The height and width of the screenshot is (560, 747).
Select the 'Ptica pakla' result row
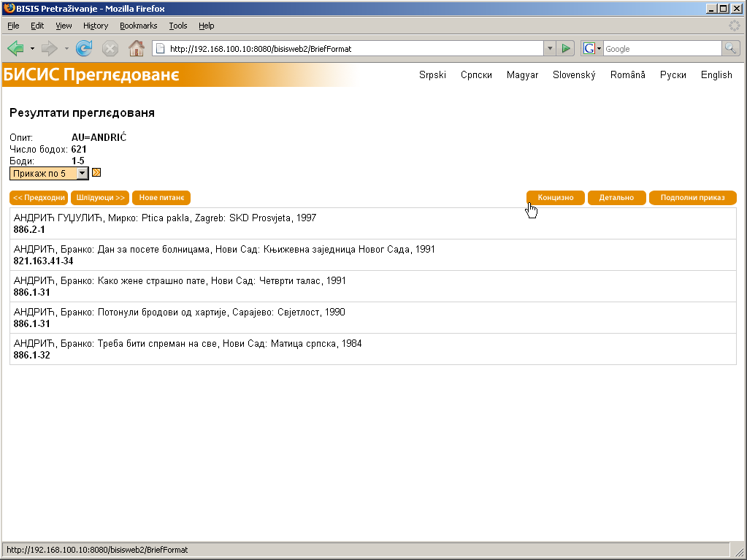coord(373,223)
